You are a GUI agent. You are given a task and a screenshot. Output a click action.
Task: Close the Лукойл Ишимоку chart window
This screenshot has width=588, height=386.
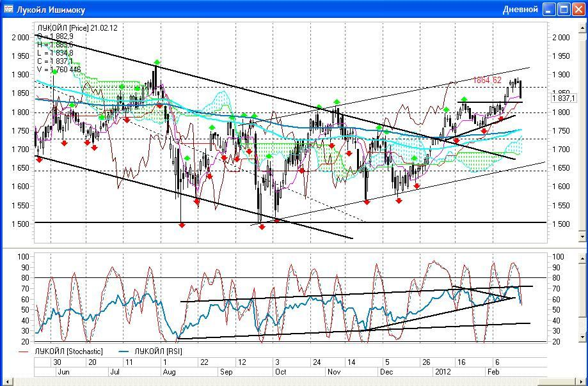(579, 10)
